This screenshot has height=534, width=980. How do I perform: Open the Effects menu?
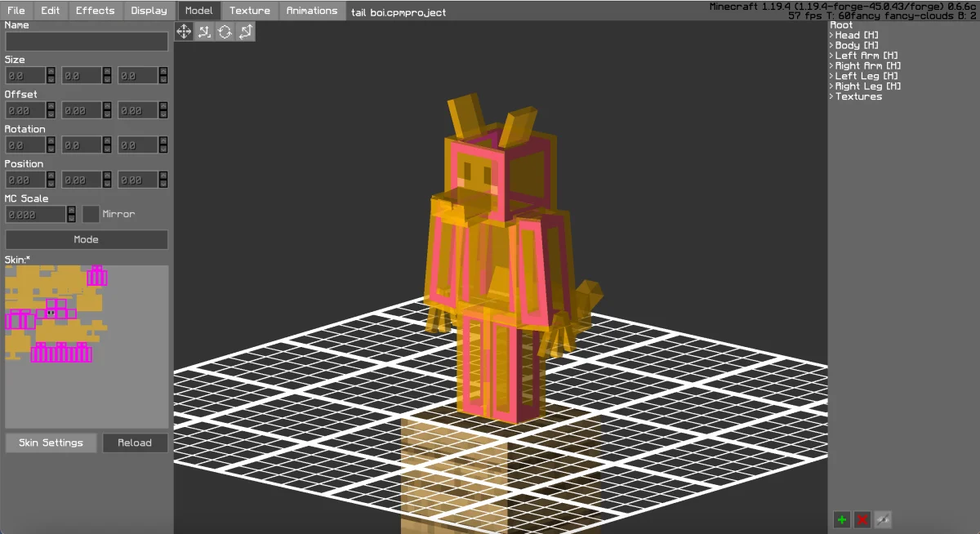[x=96, y=11]
